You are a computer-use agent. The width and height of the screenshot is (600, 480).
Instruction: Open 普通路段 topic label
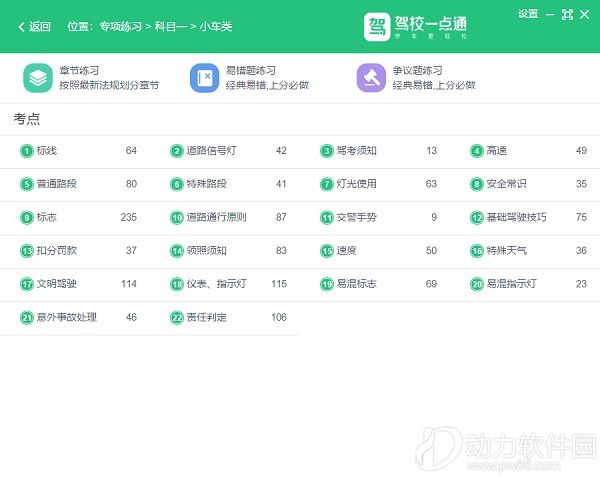pyautogui.click(x=57, y=184)
